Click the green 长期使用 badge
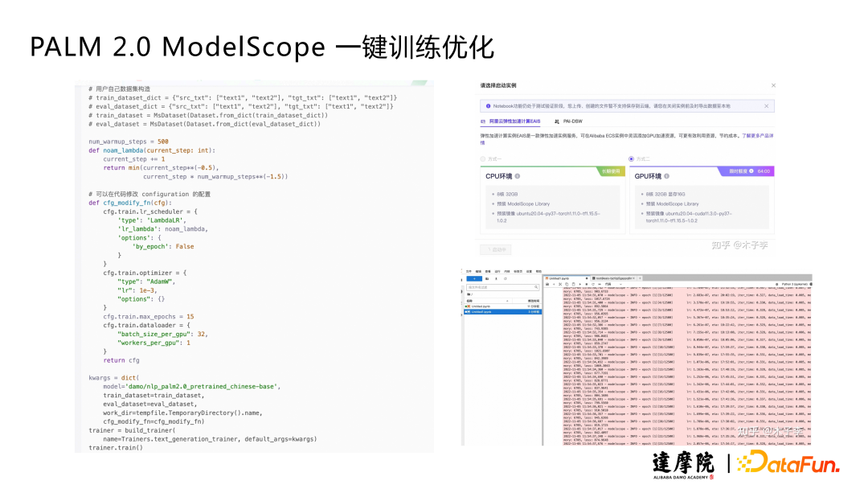 (x=611, y=171)
